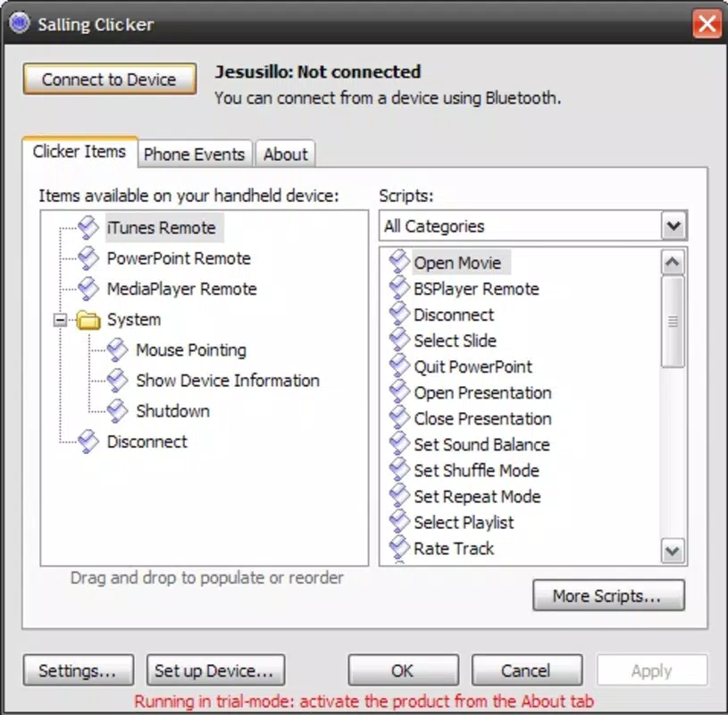Screen dimensions: 728x715
Task: Open the Settings dialog
Action: pos(78,670)
